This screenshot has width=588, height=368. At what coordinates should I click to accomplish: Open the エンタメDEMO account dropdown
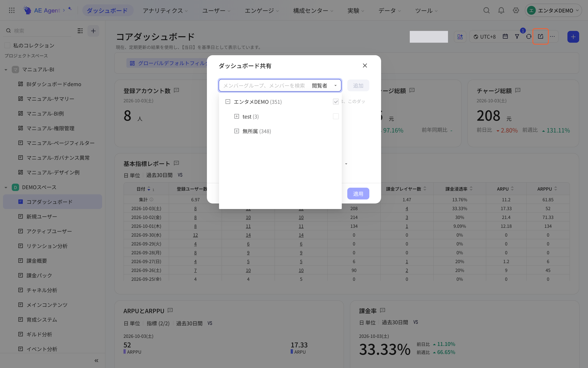tap(553, 10)
